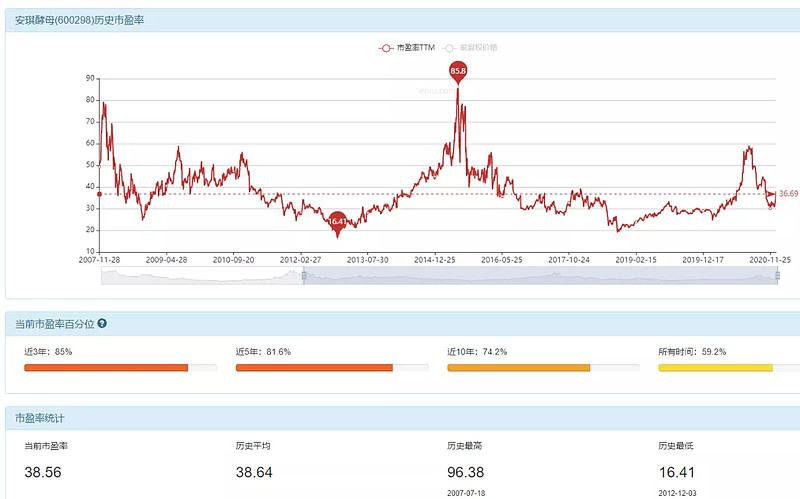Click the 历史平均 value 38.64
This screenshot has height=499, width=800.
click(x=254, y=472)
